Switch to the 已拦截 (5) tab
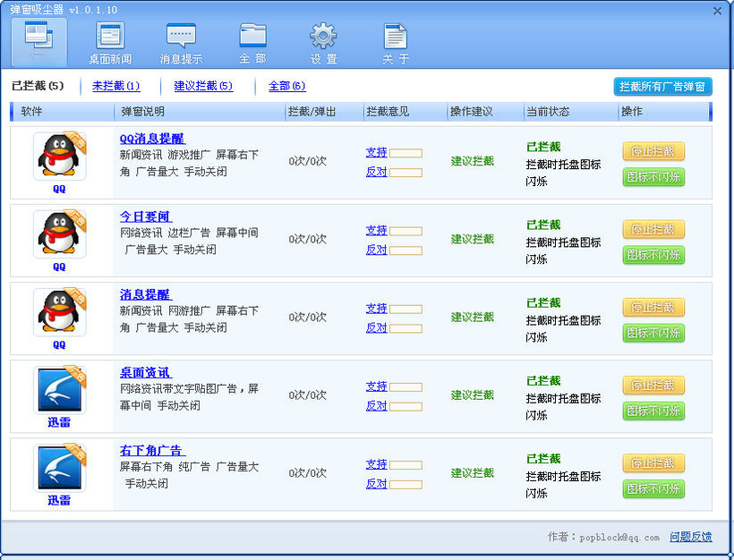The width and height of the screenshot is (734, 560). click(38, 86)
